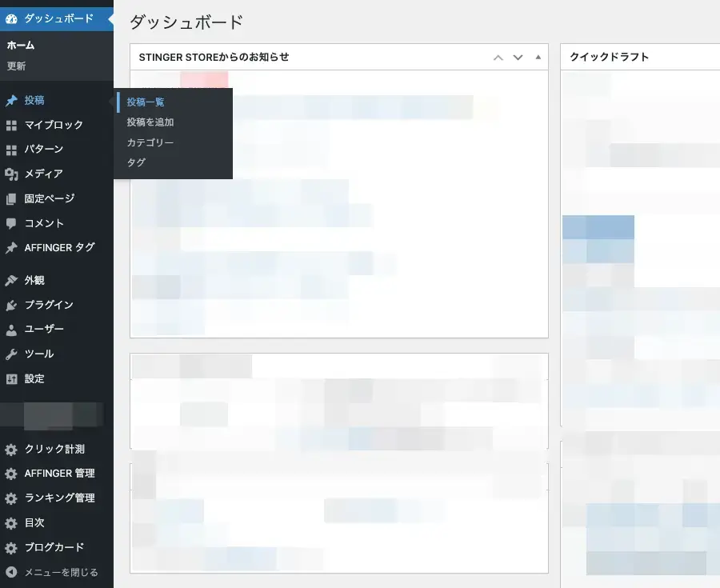Open the ブログカード sidebar icon
The image size is (720, 588).
[11, 547]
